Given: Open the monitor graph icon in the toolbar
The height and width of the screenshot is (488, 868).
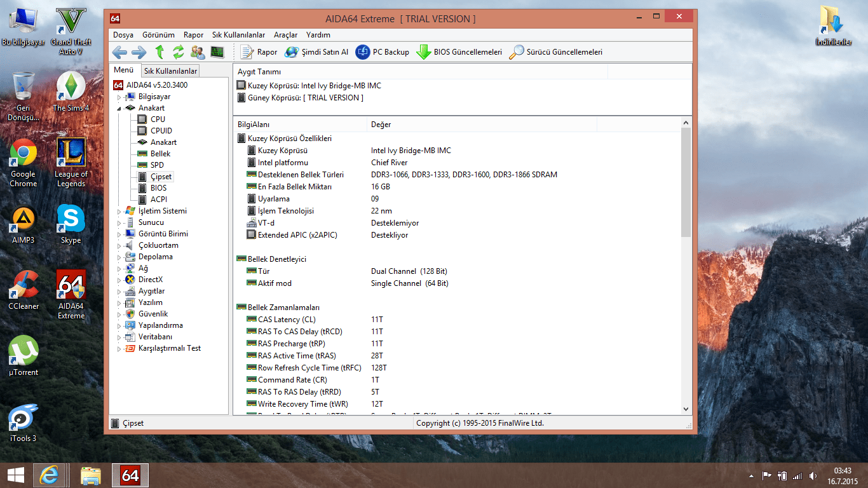Looking at the screenshot, I should 217,52.
